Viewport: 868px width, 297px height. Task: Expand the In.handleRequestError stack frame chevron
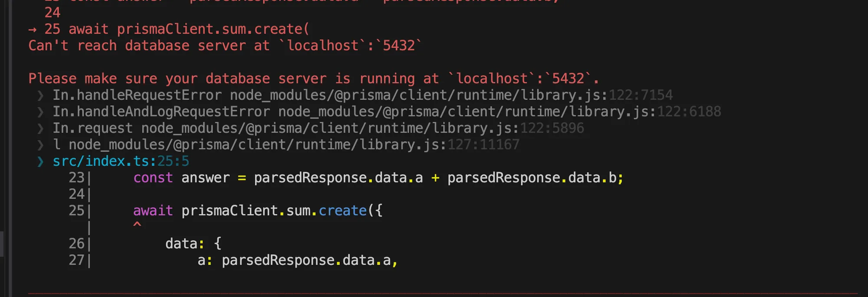click(40, 95)
